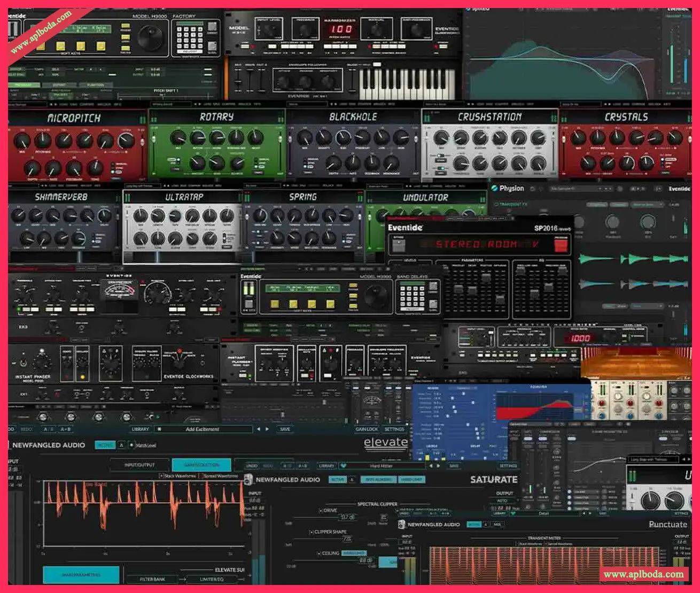The image size is (700, 593).
Task: Click previous preset arrow in Saturate toolbar
Action: click(431, 466)
